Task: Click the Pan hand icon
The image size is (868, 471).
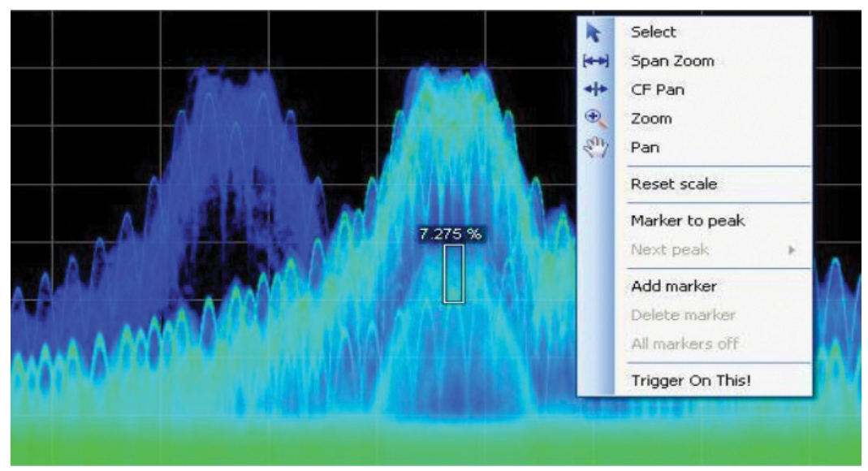Action: pos(595,148)
